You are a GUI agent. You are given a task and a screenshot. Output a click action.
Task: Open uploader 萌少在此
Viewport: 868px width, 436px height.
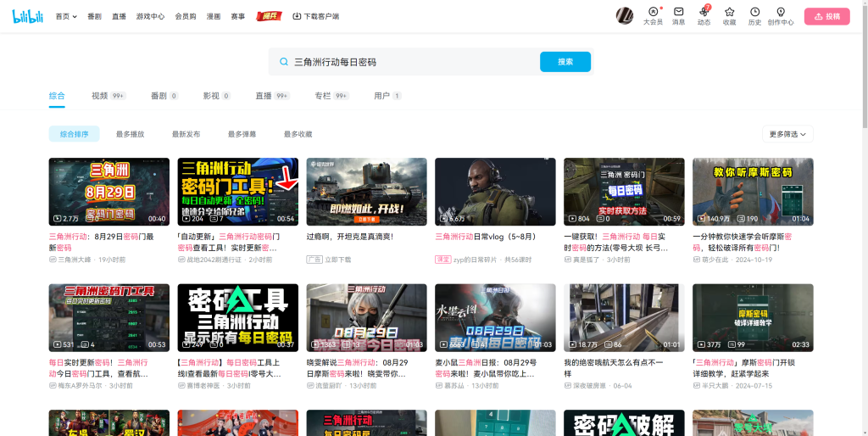[x=715, y=260]
